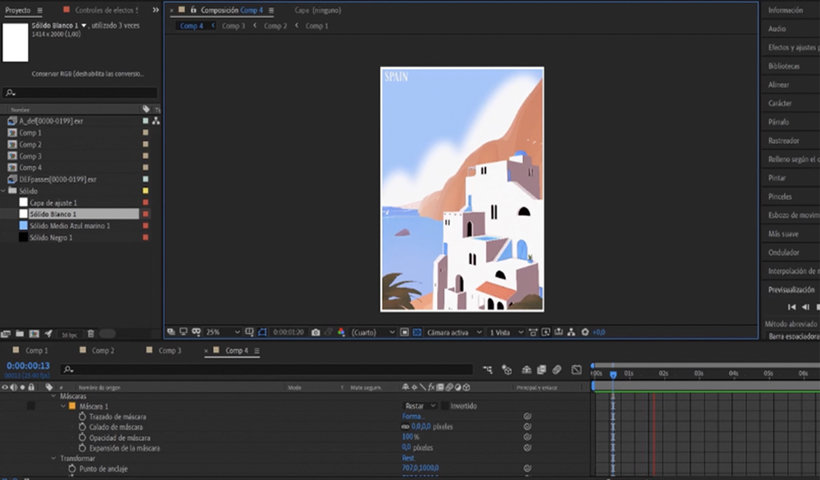Click the new composition icon in Project panel
This screenshot has width=820, height=480.
coord(34,334)
